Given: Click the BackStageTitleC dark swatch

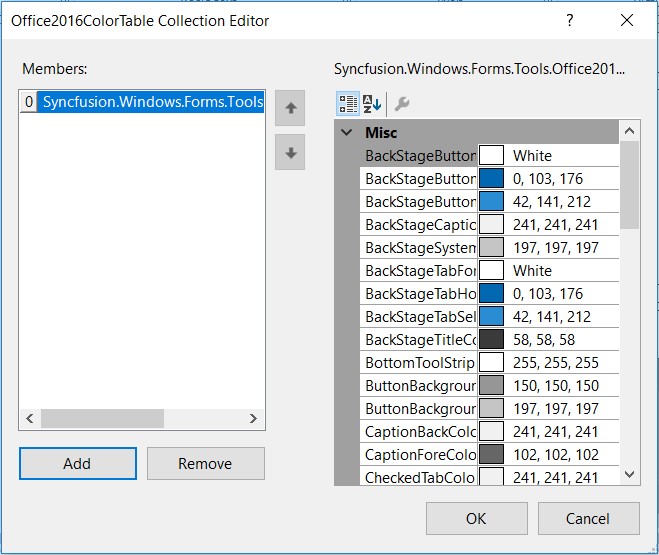Looking at the screenshot, I should 491,339.
